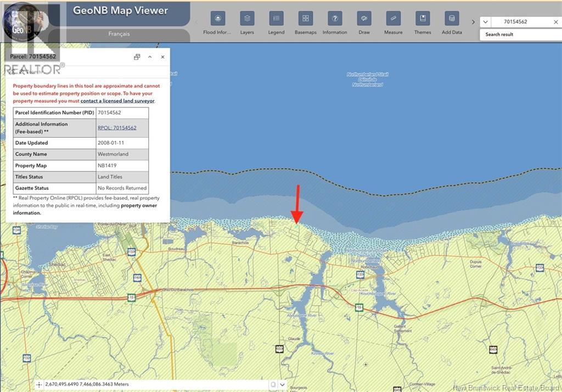Image resolution: width=562 pixels, height=392 pixels.
Task: Switch language to Français
Action: [x=119, y=33]
